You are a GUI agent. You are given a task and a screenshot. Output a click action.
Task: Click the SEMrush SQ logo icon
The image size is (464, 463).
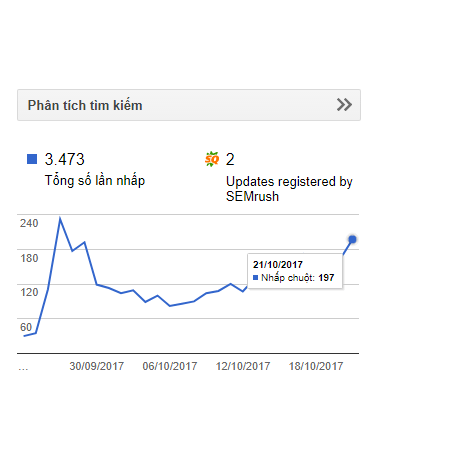point(212,159)
